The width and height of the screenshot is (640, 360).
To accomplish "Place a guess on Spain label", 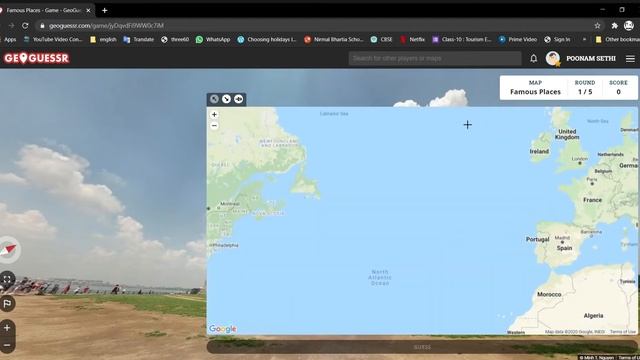I will pos(564,248).
